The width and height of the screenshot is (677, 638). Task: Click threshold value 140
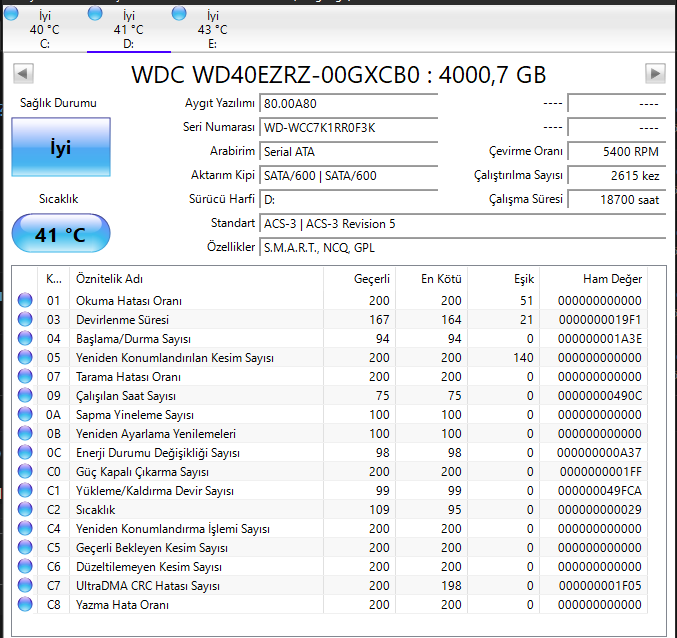[523, 358]
